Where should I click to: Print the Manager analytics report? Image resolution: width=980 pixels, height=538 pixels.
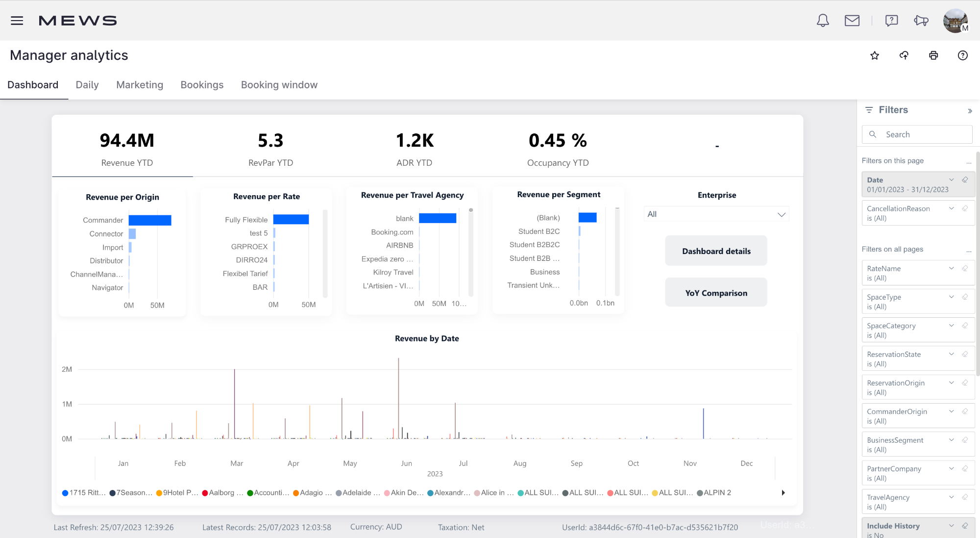click(933, 55)
